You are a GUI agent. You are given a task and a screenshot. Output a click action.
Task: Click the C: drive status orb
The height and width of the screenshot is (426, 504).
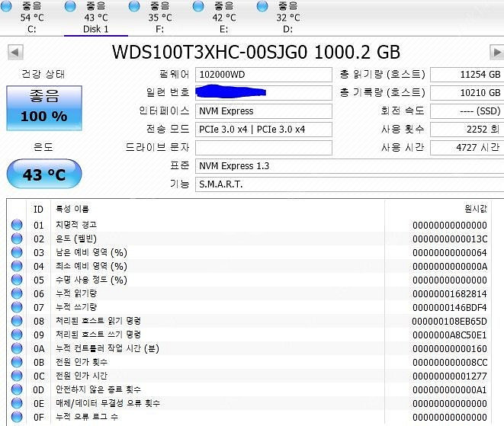(6, 6)
